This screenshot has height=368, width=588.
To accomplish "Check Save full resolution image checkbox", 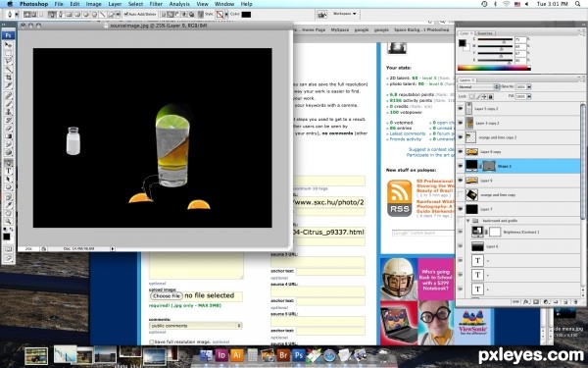I will (152, 342).
